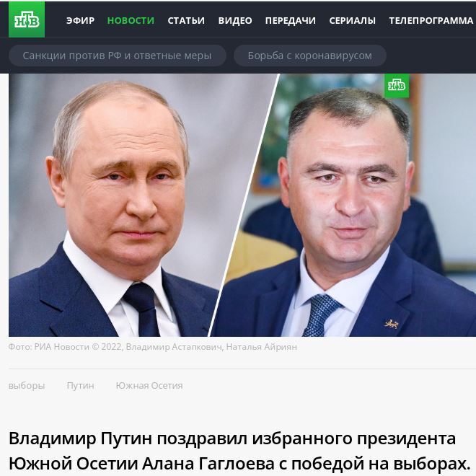Click the NTV logo in header
This screenshot has height=476, width=476.
pyautogui.click(x=27, y=19)
